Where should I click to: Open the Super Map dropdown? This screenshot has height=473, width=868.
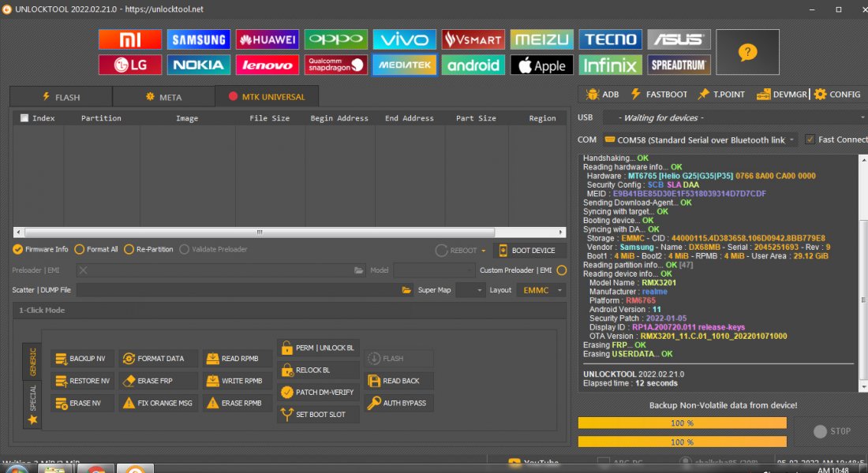470,290
